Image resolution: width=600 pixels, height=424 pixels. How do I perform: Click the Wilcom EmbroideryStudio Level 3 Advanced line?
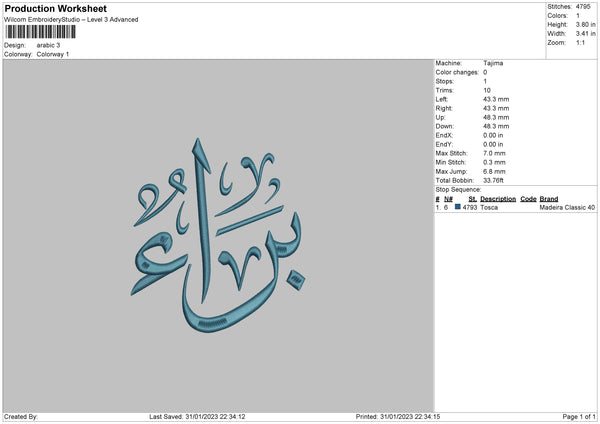coord(71,20)
